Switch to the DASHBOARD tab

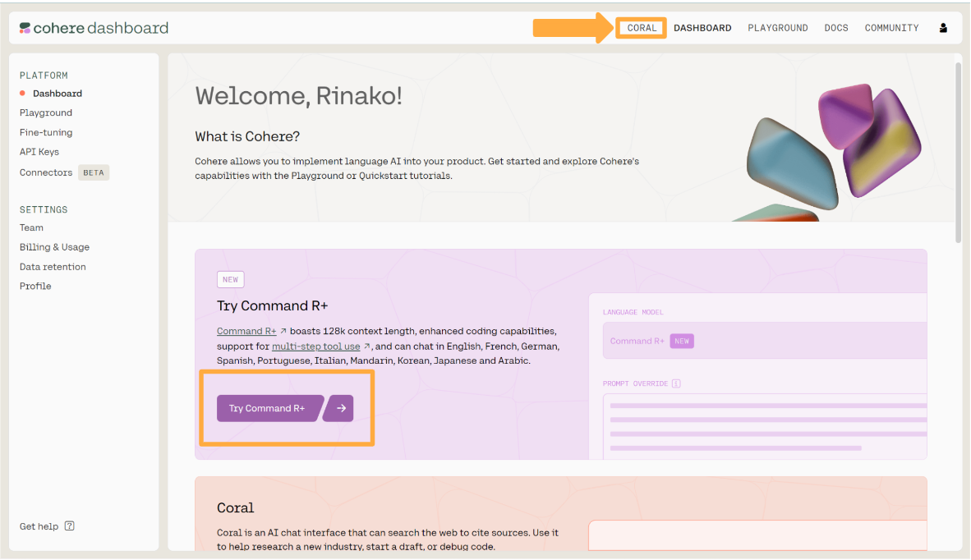point(702,27)
